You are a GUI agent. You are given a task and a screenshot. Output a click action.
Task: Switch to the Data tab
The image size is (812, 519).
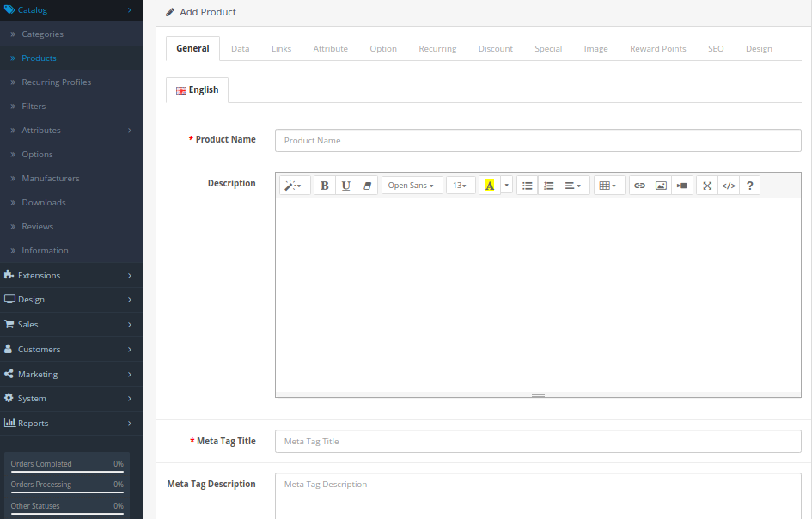tap(240, 48)
